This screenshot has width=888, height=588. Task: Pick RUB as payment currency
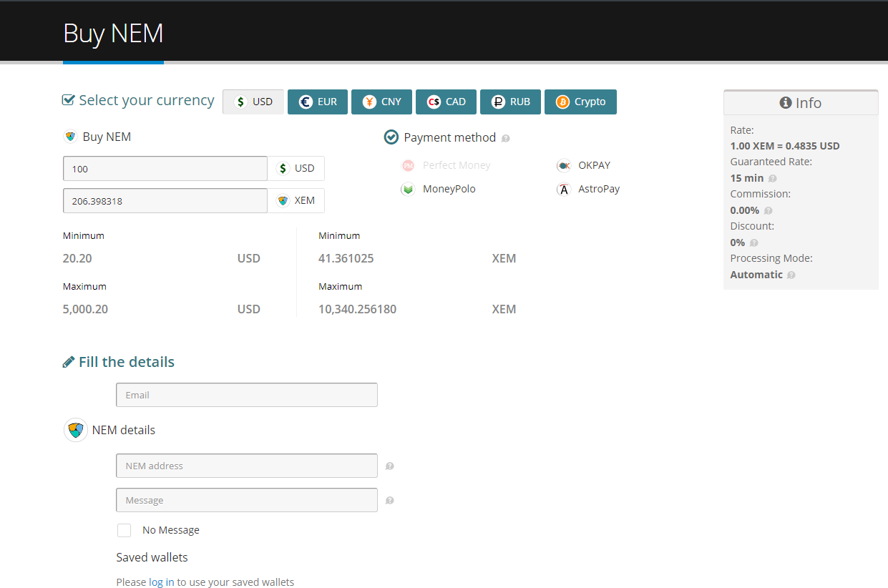click(x=510, y=102)
